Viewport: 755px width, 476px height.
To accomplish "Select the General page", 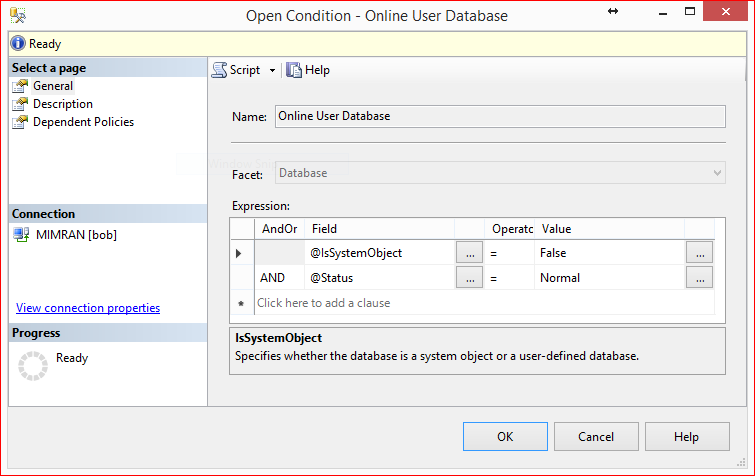I will (x=52, y=86).
